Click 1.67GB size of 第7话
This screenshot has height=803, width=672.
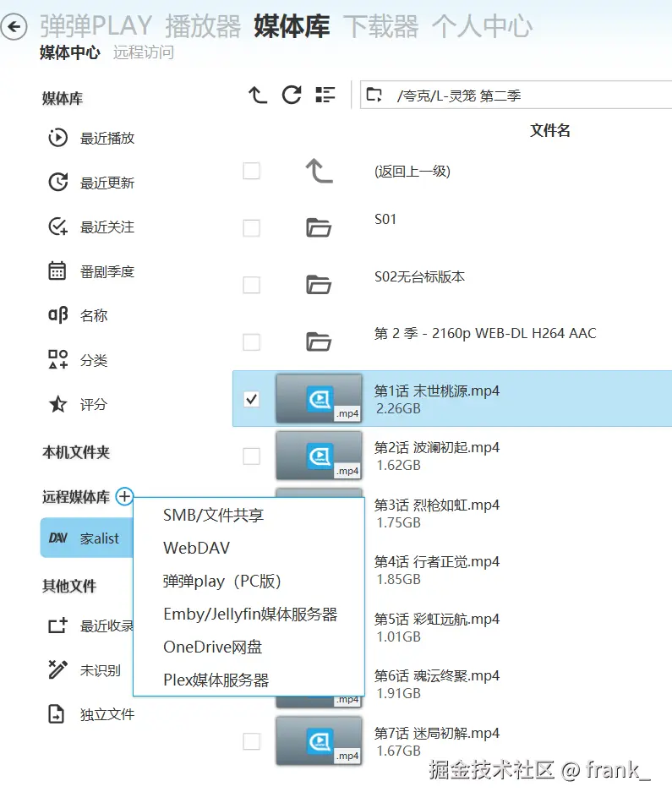click(x=398, y=751)
